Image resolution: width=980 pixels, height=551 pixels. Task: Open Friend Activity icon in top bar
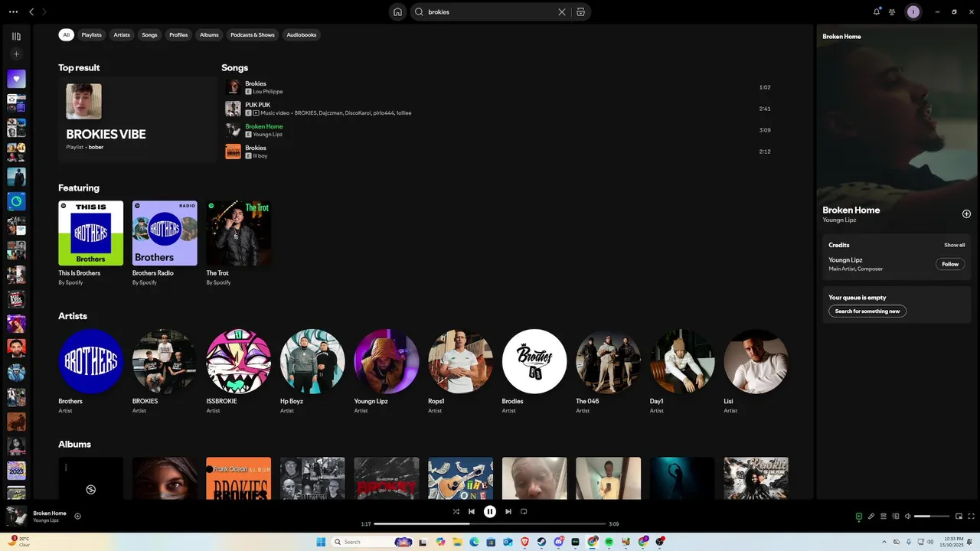[x=892, y=11]
